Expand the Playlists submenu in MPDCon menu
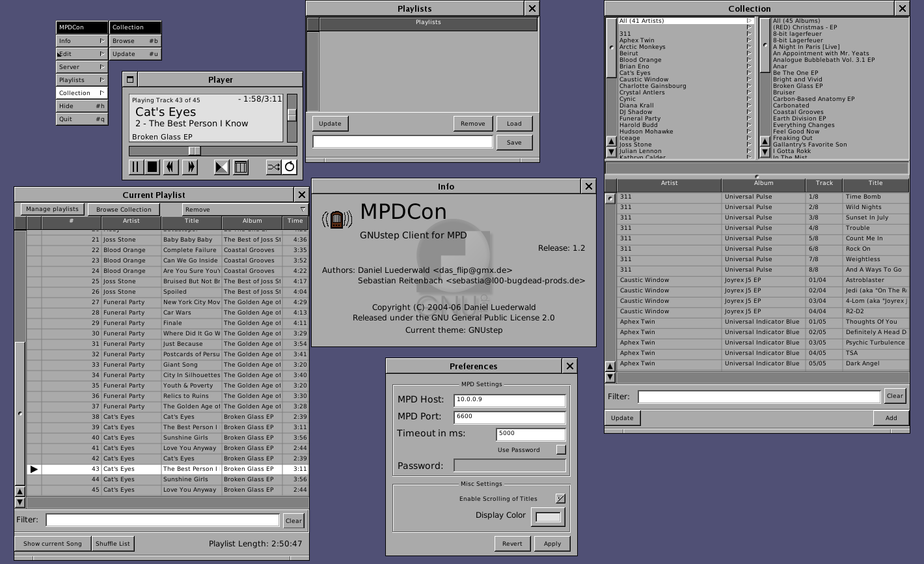Viewport: 924px width, 564px height. click(x=82, y=79)
